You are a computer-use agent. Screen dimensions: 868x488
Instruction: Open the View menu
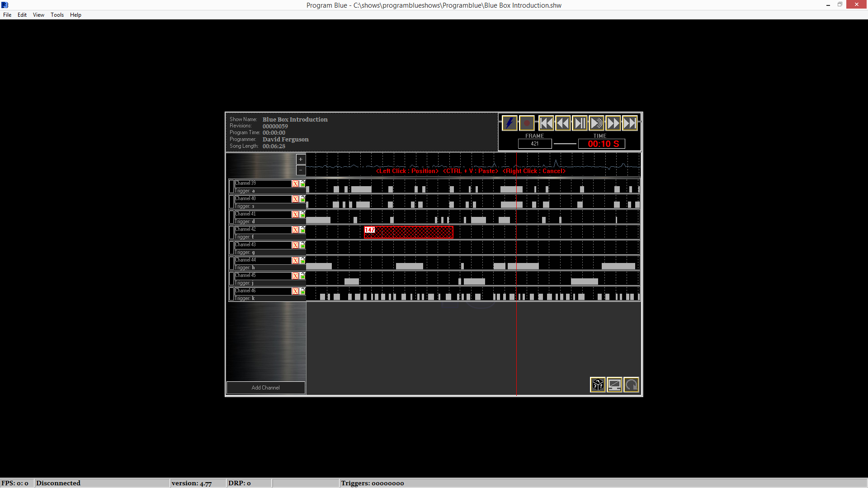tap(38, 14)
